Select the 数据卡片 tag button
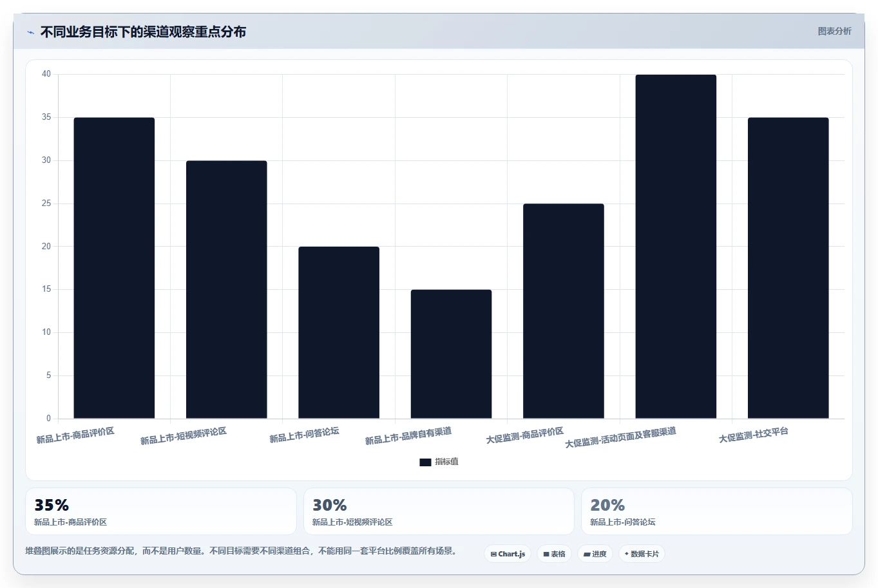The height and width of the screenshot is (588, 878). tap(642, 554)
